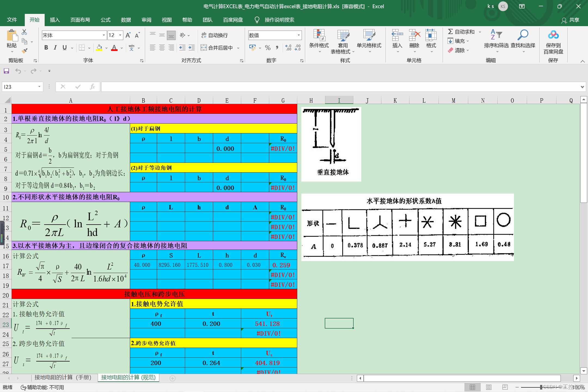Viewport: 588px width, 392px height.
Task: Expand the number format combo box
Action: tap(299, 35)
